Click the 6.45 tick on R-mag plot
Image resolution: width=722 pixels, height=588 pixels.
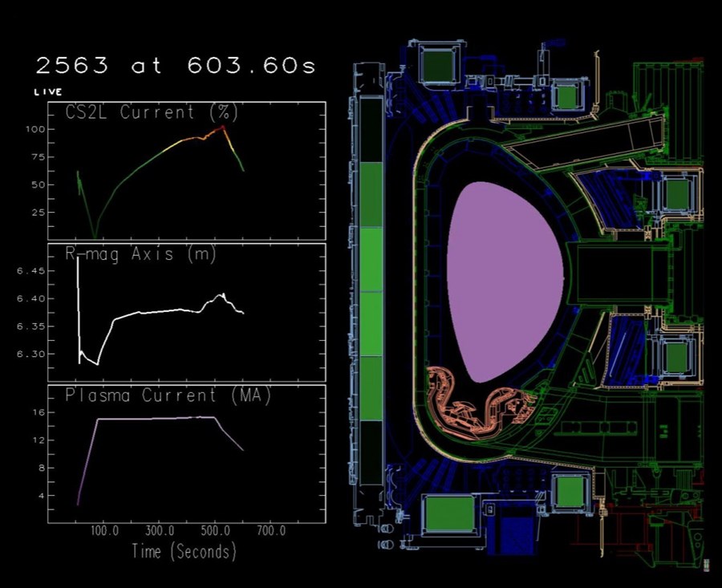coord(30,271)
